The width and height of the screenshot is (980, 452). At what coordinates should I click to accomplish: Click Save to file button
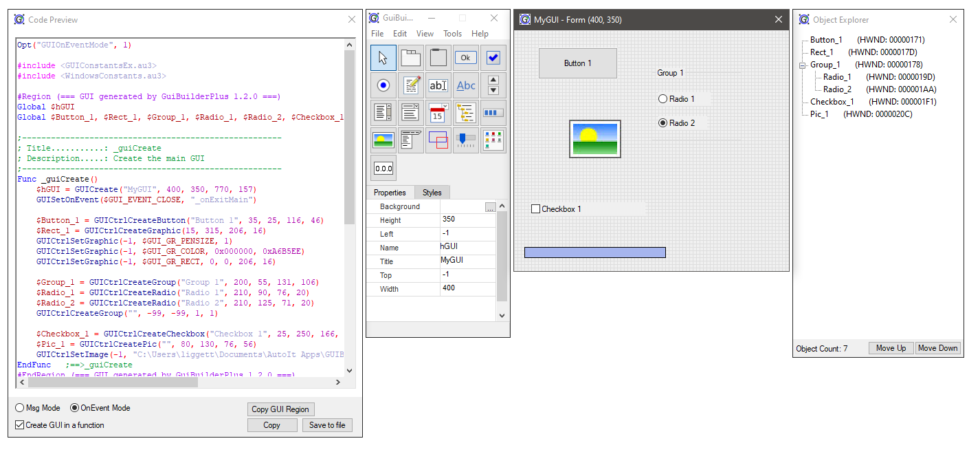(x=327, y=425)
